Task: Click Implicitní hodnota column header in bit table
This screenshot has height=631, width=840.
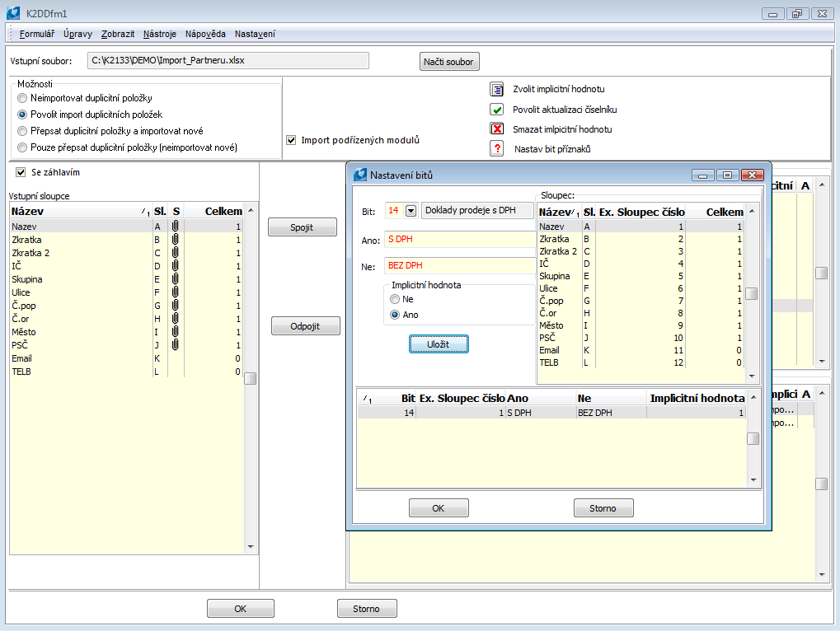Action: (x=697, y=398)
